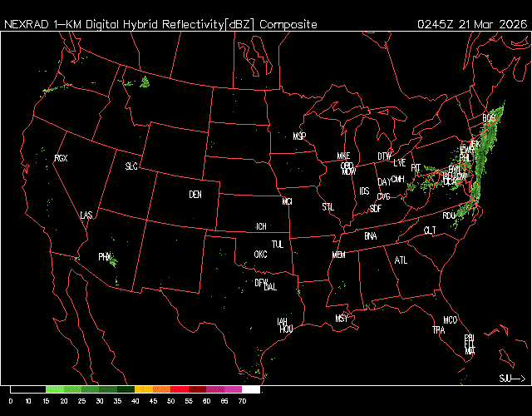Click the ATL station marker

coord(401,260)
